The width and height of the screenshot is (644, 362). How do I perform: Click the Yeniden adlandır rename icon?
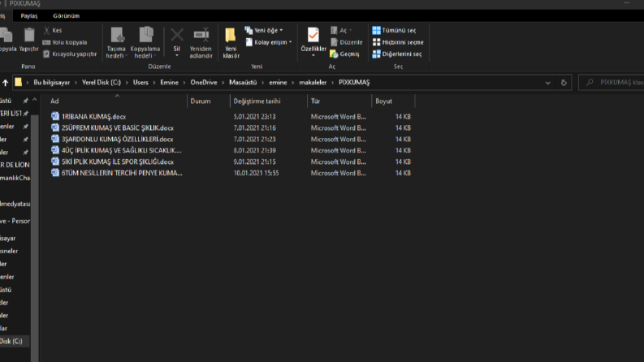tap(201, 35)
